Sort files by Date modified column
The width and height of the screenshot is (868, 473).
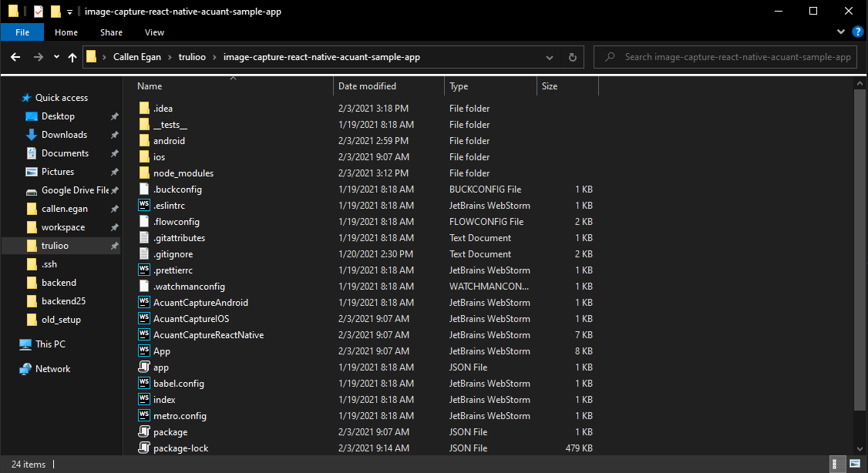click(367, 86)
